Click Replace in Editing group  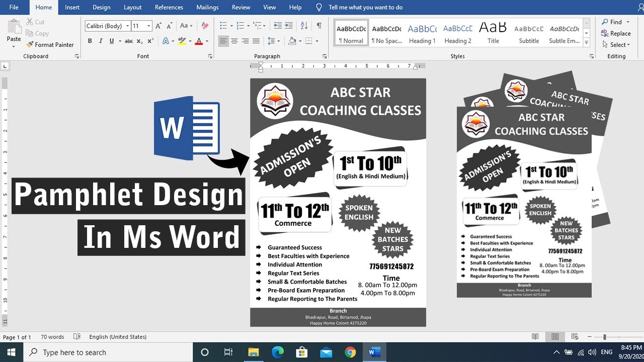616,33
